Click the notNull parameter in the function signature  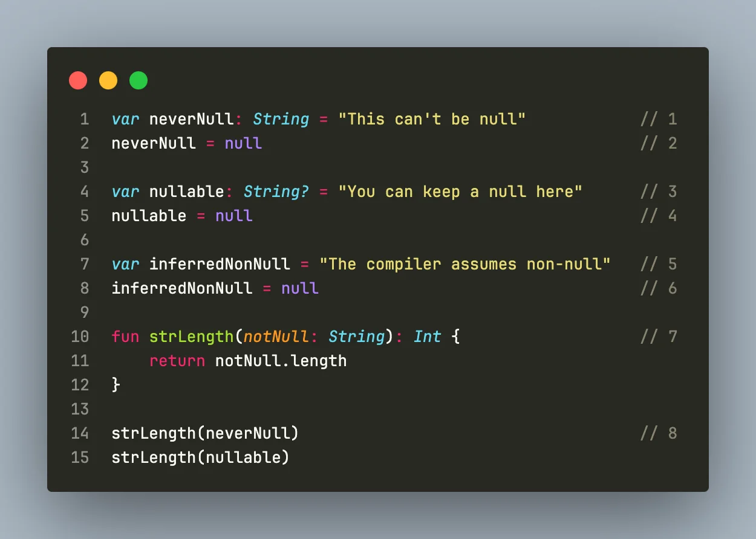pyautogui.click(x=281, y=337)
